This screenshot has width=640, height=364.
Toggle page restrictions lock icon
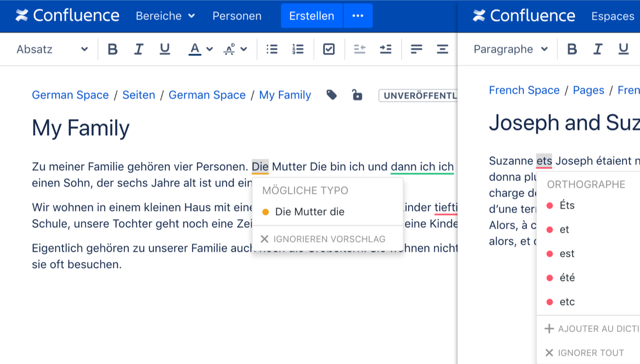tap(357, 95)
